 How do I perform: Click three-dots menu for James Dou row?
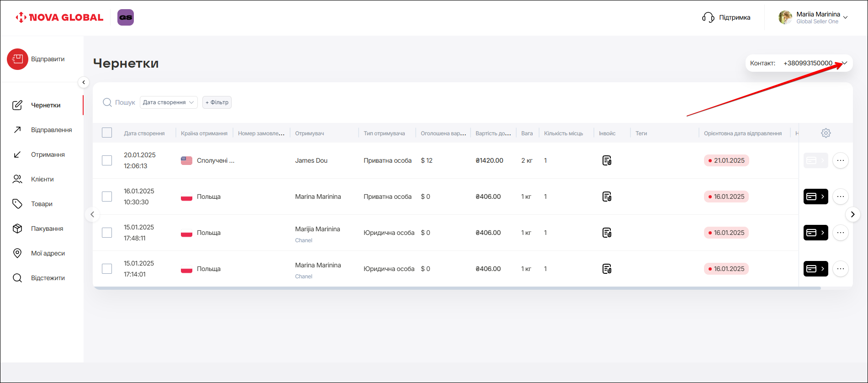tap(840, 160)
